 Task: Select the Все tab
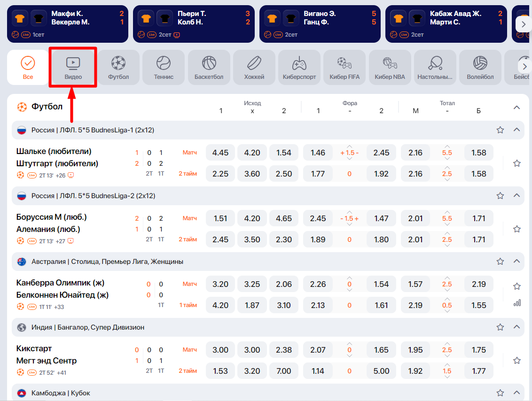coord(28,67)
